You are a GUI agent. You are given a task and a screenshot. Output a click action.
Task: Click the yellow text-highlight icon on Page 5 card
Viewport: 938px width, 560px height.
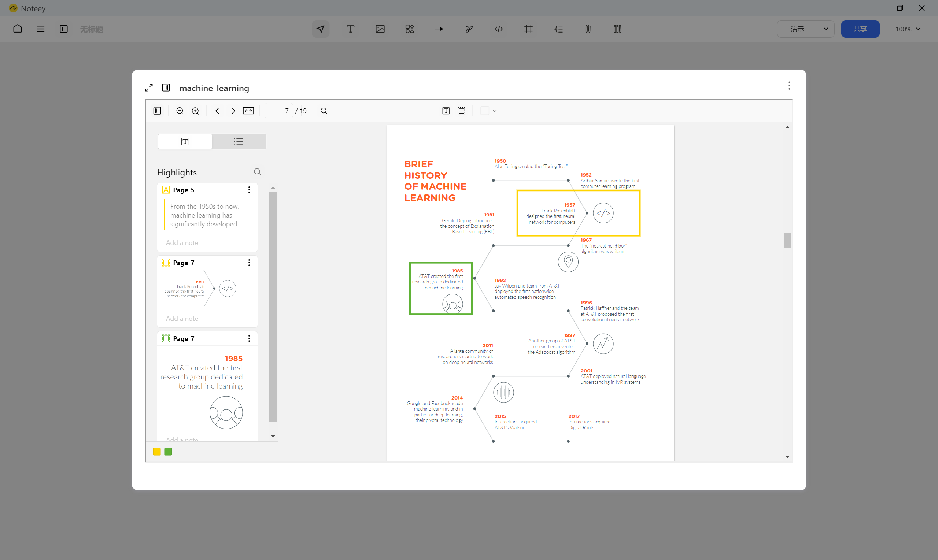click(166, 190)
